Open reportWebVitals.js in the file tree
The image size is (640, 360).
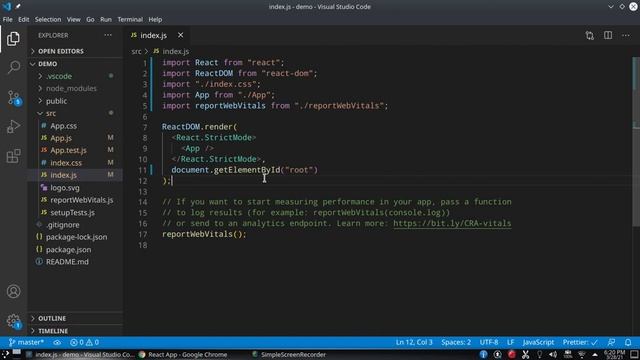click(x=76, y=200)
